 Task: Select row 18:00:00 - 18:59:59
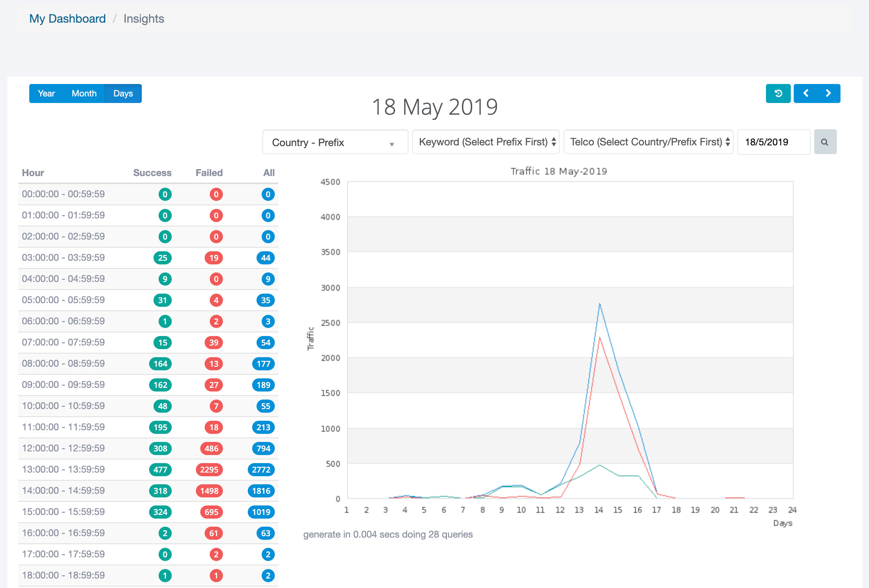[148, 575]
